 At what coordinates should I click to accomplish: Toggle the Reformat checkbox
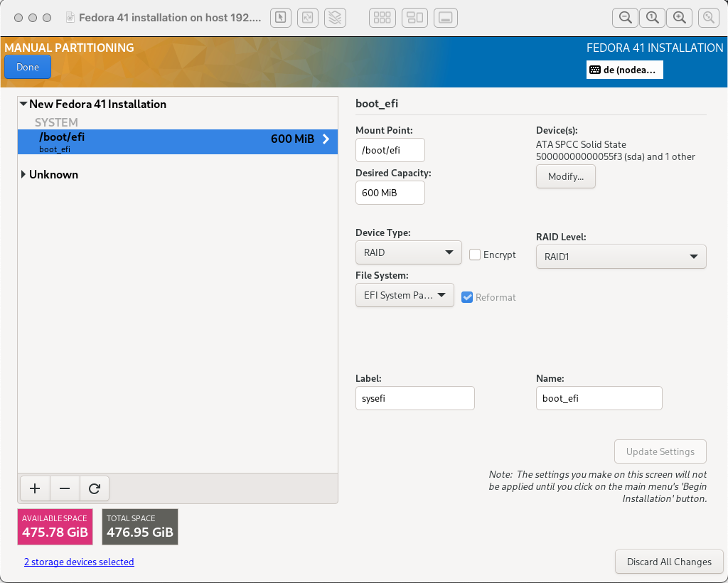click(x=467, y=297)
